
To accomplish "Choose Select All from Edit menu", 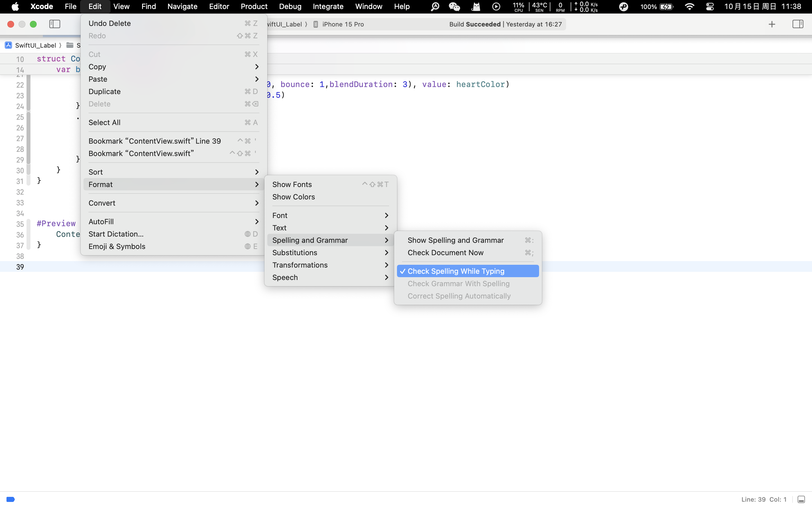I will coord(104,123).
